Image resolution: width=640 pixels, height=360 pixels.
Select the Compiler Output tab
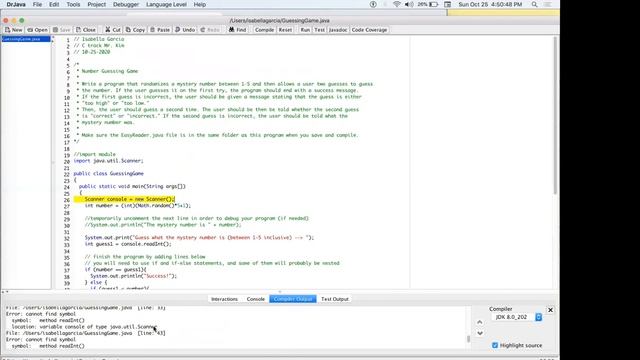(x=293, y=299)
